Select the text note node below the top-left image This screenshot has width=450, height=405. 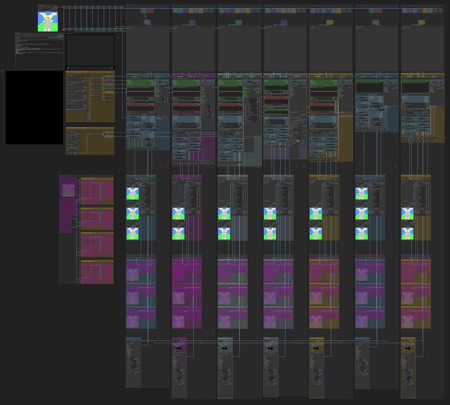click(39, 51)
